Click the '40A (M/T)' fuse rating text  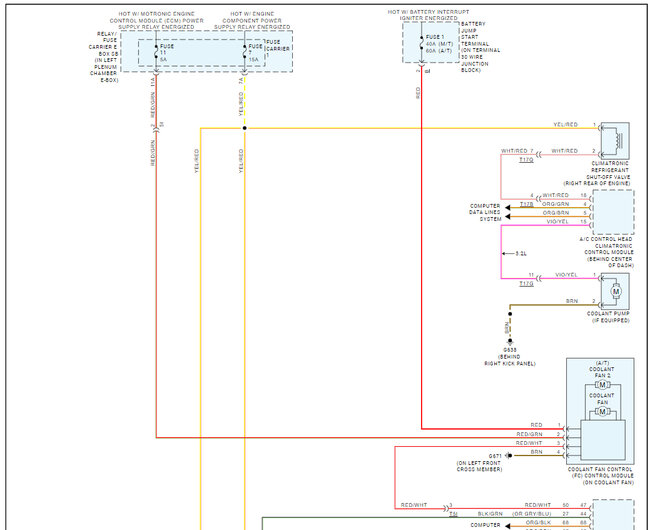point(439,44)
